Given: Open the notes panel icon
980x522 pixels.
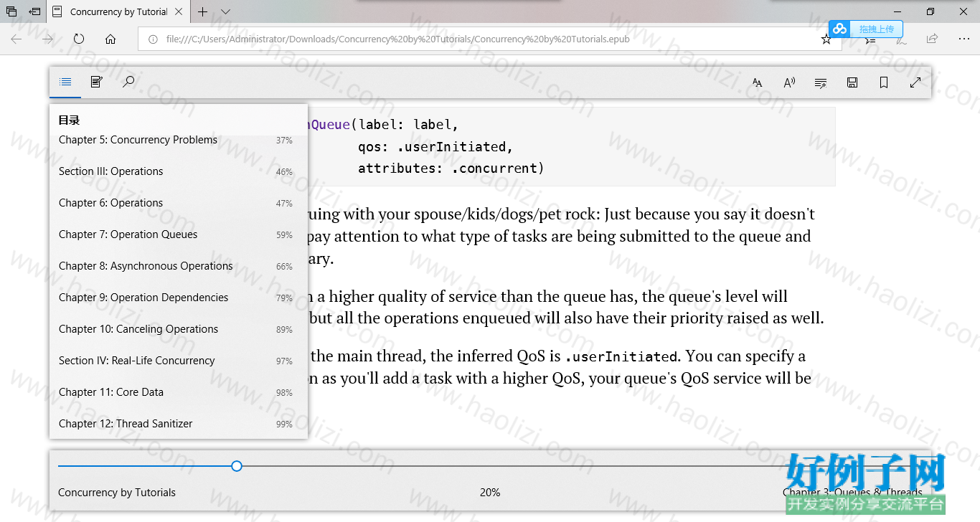Looking at the screenshot, I should point(97,82).
